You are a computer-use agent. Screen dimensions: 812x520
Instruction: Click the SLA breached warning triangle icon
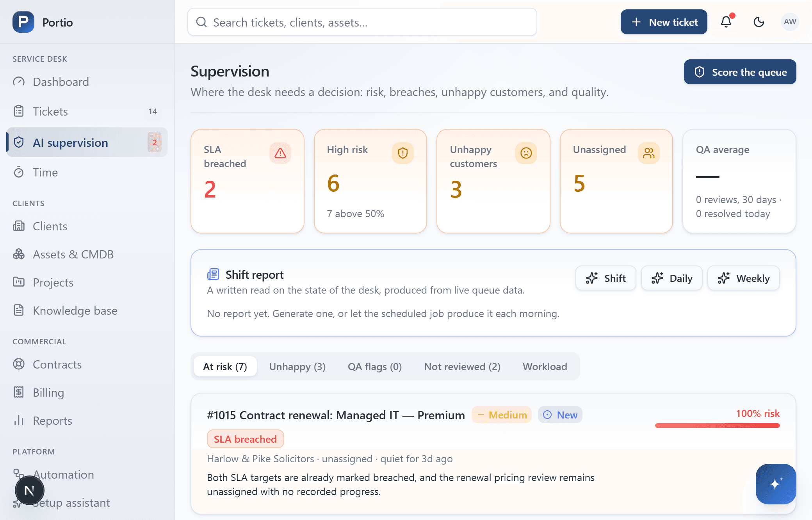pyautogui.click(x=280, y=153)
